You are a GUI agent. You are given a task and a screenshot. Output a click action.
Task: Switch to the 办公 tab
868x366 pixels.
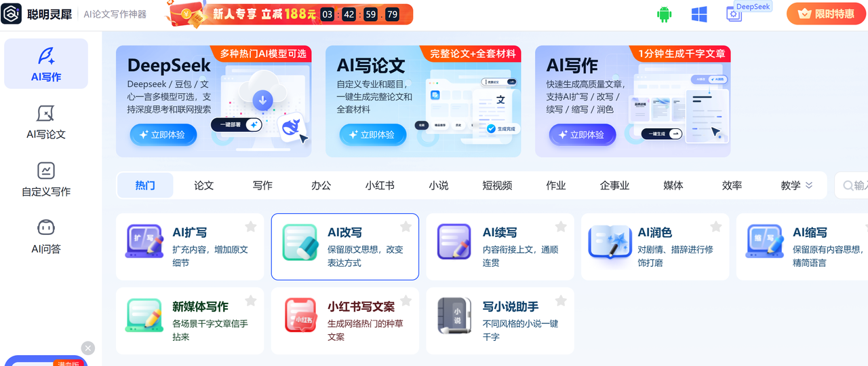click(321, 185)
